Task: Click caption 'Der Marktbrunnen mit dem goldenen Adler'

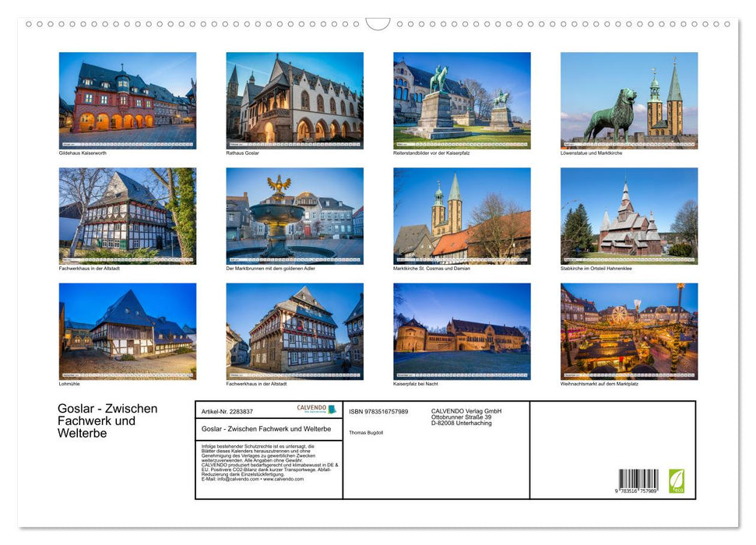Action: tap(270, 268)
